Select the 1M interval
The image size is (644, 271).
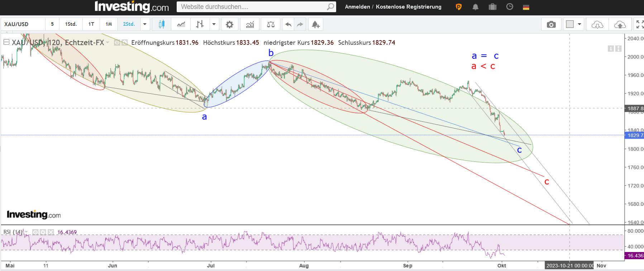pyautogui.click(x=109, y=24)
